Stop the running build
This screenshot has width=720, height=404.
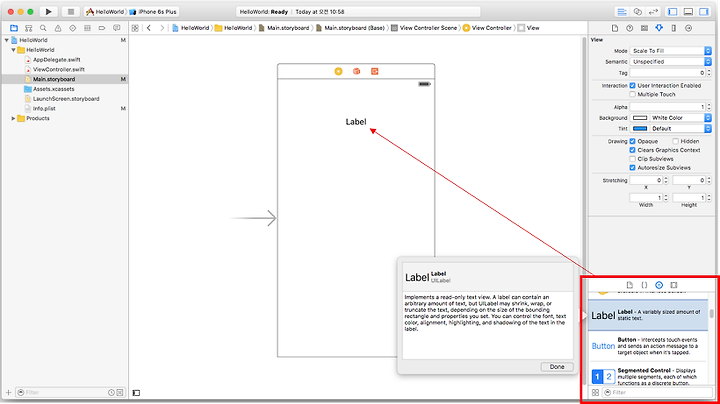click(70, 11)
